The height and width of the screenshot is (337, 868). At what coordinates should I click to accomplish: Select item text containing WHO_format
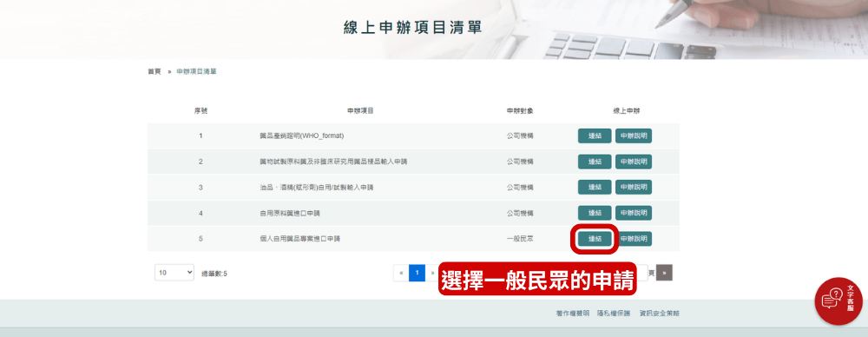(x=302, y=135)
